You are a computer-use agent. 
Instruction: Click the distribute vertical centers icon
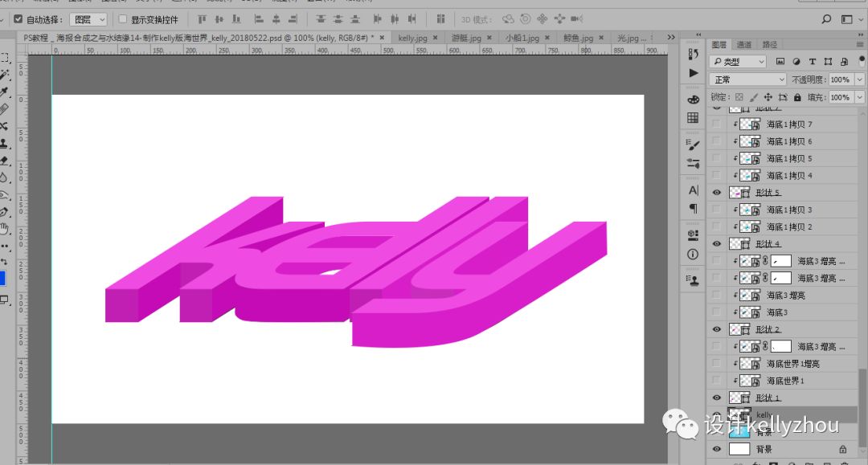tap(338, 19)
